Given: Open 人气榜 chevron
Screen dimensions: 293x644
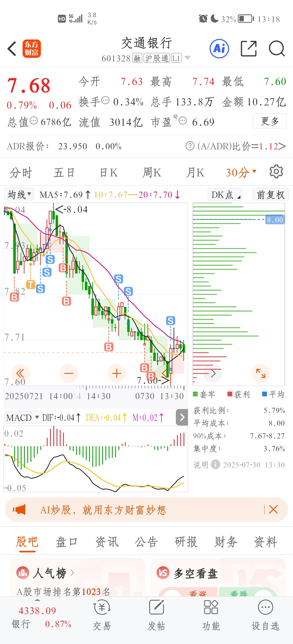Looking at the screenshot, I should [x=72, y=573].
